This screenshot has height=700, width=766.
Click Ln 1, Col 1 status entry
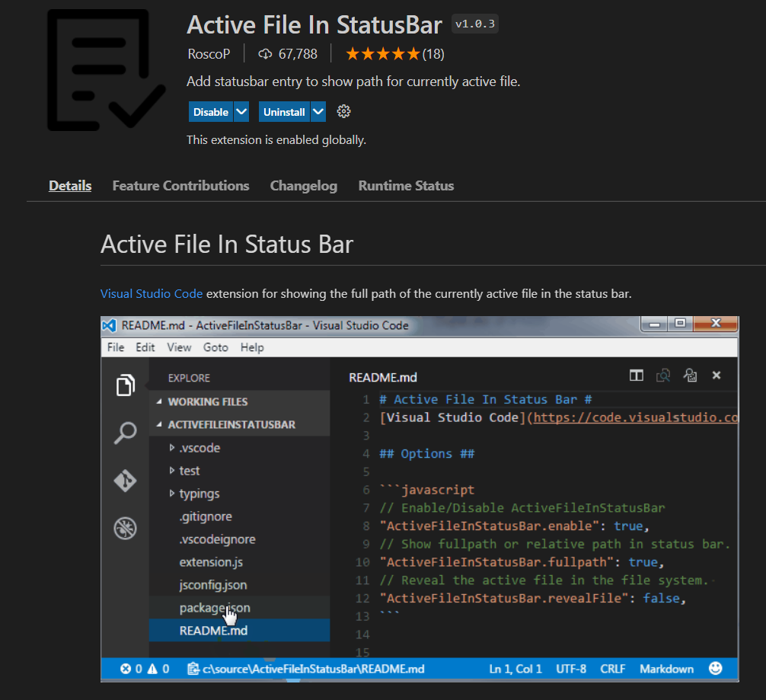(x=515, y=669)
